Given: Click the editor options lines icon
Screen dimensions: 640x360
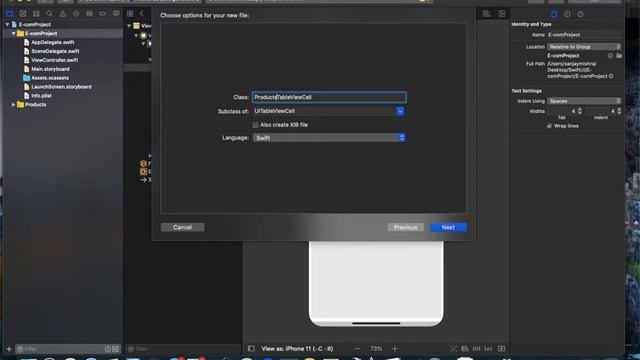Looking at the screenshot, I should click(487, 14).
